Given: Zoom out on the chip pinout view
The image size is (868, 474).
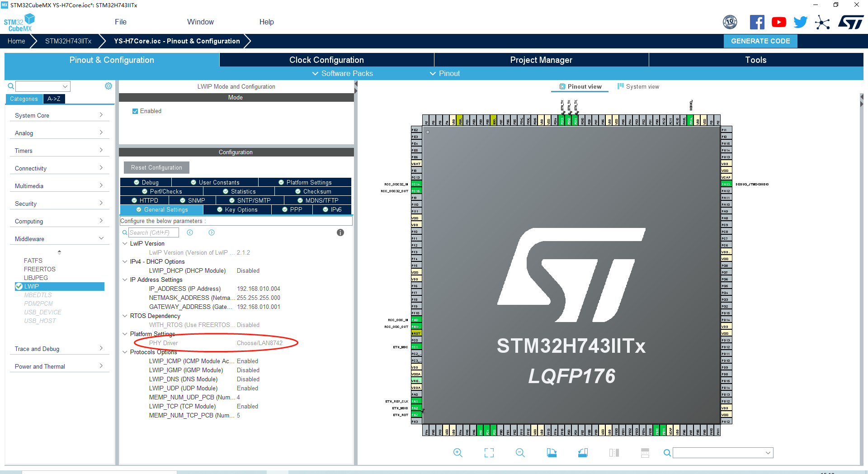Looking at the screenshot, I should (x=520, y=453).
